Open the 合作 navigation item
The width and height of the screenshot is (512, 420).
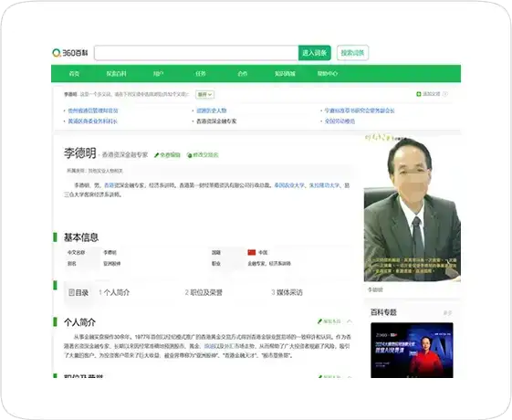tap(243, 74)
